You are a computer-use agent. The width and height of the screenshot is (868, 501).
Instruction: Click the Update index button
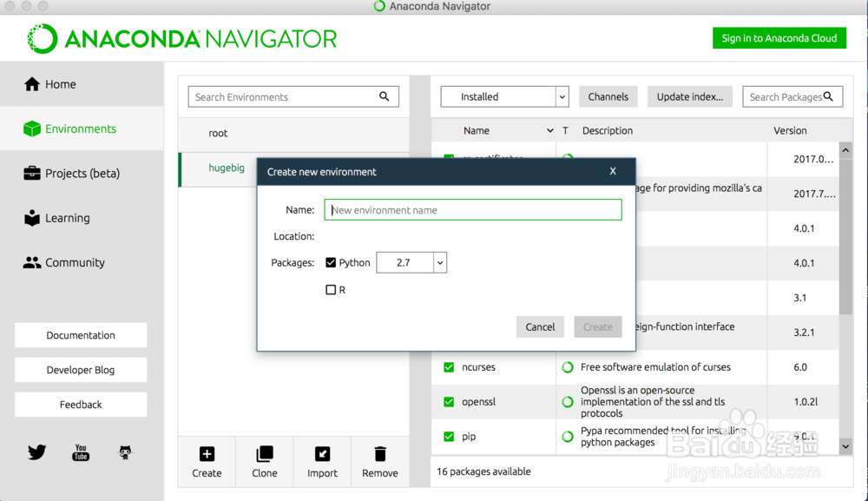coord(690,96)
